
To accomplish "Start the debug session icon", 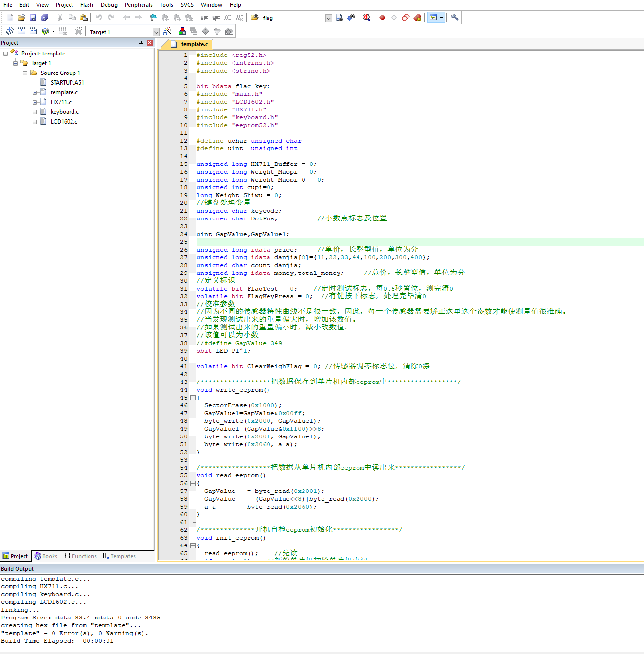I will pyautogui.click(x=366, y=18).
